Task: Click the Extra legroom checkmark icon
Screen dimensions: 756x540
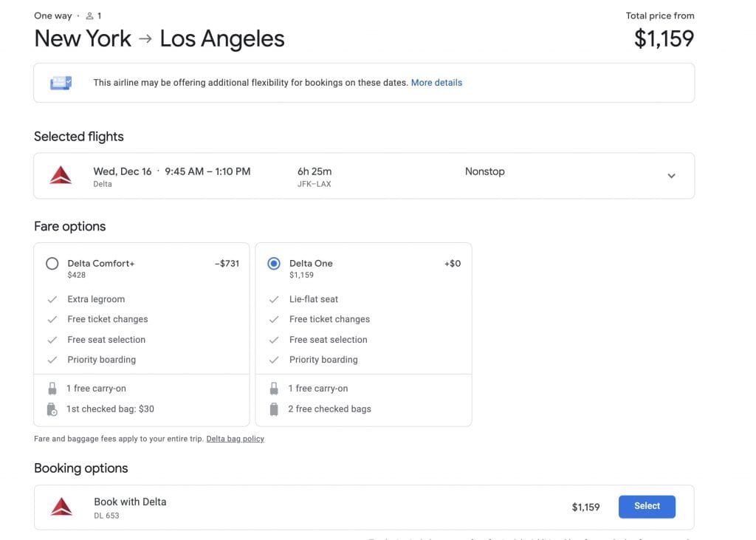Action: click(52, 300)
